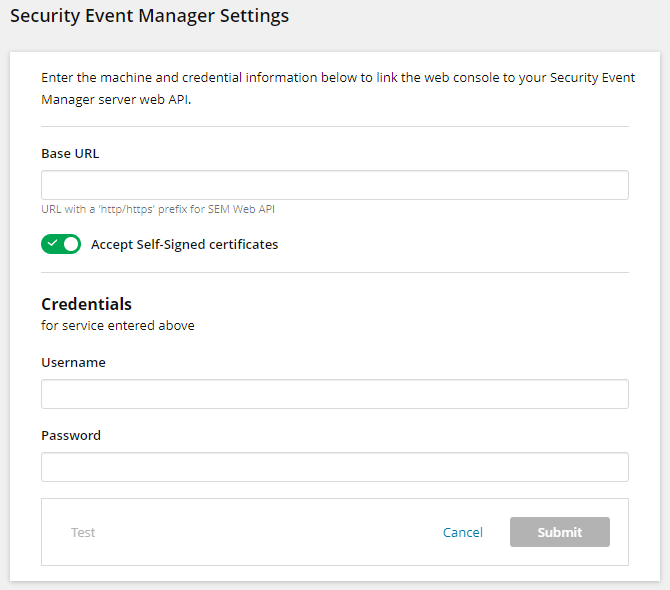Click the checkmark icon inside the toggle
The height and width of the screenshot is (590, 670).
(52, 244)
